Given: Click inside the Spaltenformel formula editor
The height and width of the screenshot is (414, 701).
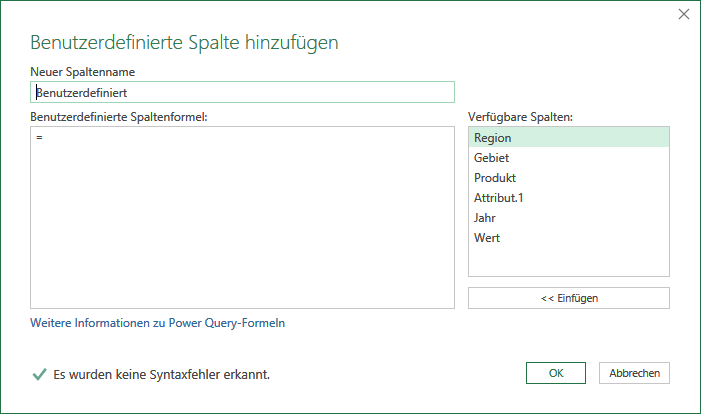Looking at the screenshot, I should tap(242, 217).
